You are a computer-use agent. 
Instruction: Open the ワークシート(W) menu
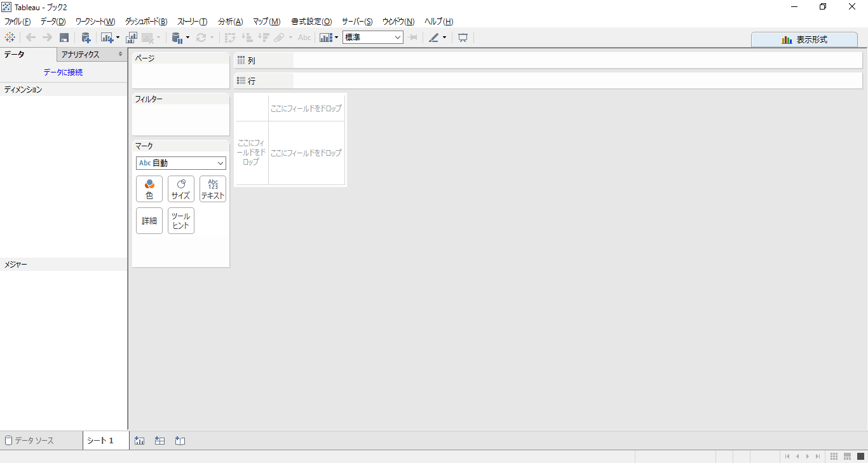[x=95, y=22]
